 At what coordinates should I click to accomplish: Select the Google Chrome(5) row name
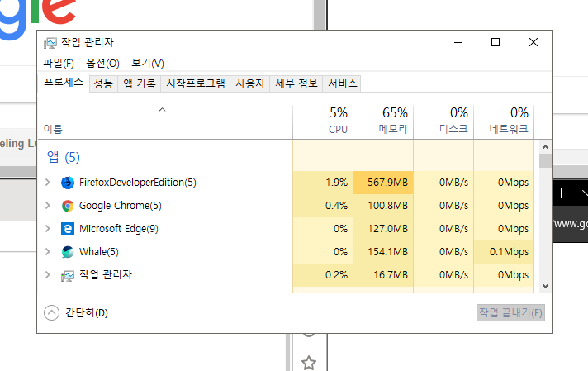pos(121,206)
